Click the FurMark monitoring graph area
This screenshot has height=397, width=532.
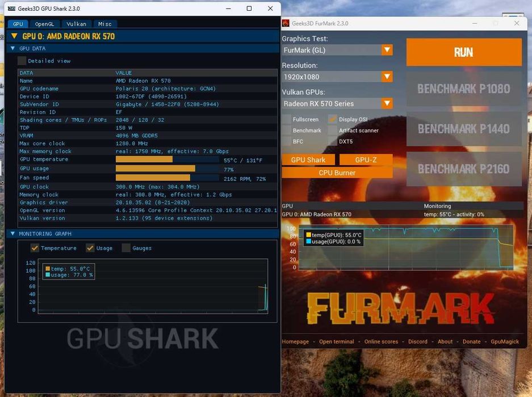tap(406, 247)
